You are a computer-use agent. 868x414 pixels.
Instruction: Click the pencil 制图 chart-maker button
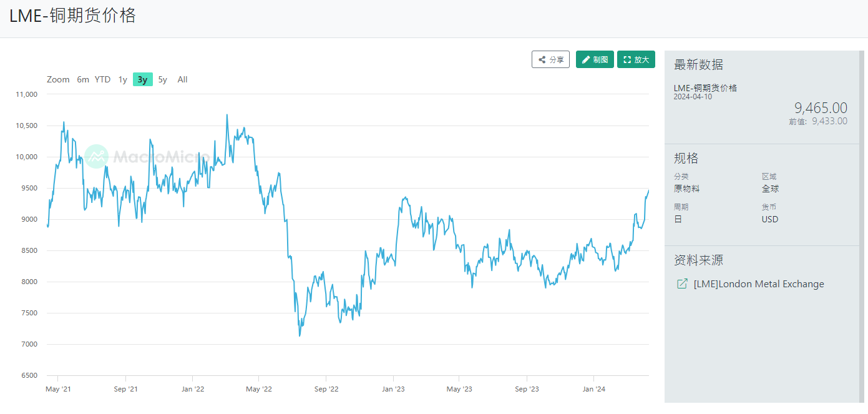(595, 59)
